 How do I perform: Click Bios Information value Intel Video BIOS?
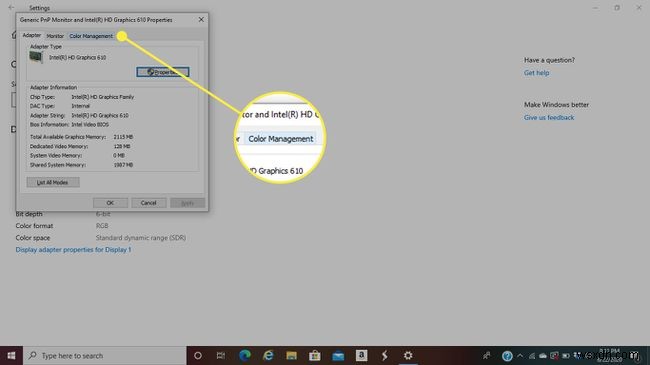[x=90, y=124]
